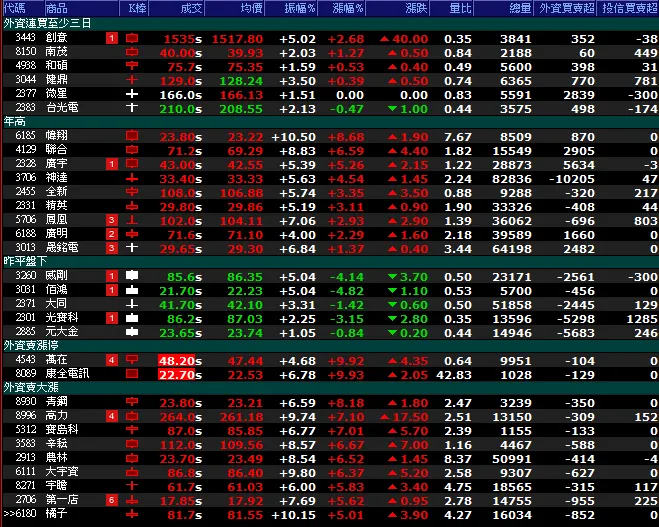The width and height of the screenshot is (659, 527).
Task: Sort by the 代碼 column header
Action: (x=23, y=8)
